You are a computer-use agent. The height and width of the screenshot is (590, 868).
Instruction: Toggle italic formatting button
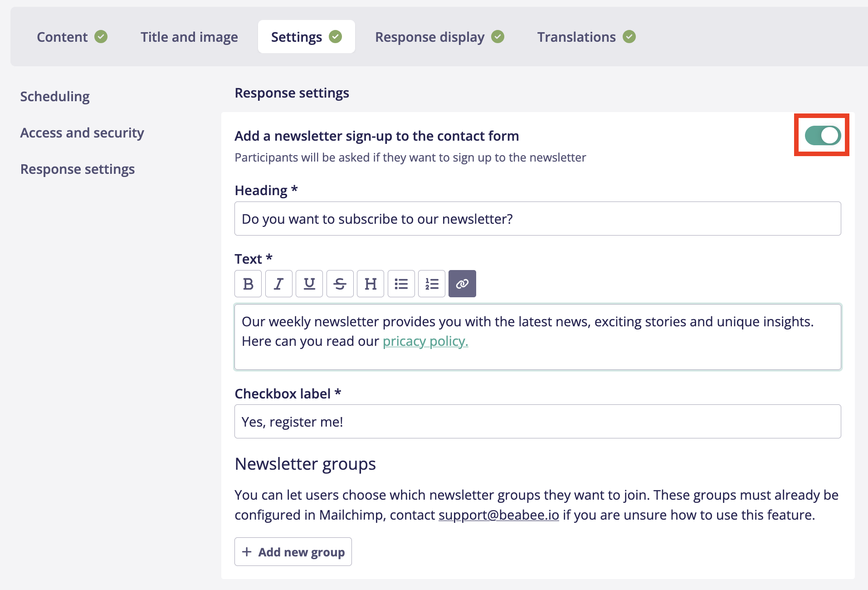(x=278, y=284)
